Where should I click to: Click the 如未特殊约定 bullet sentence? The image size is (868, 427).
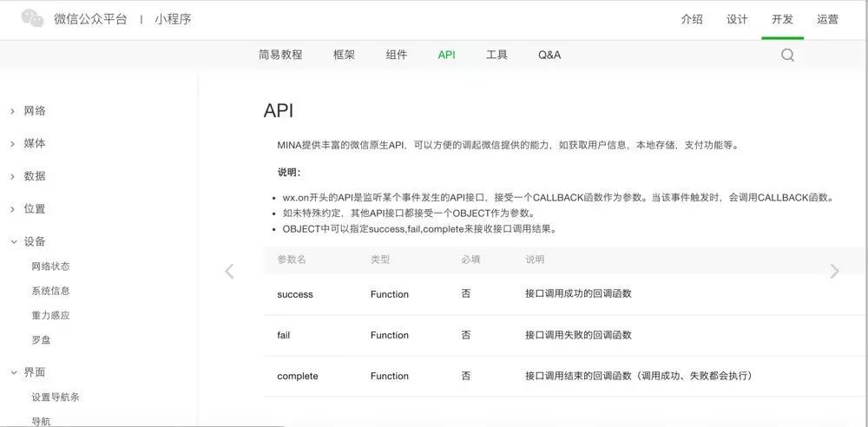point(408,213)
